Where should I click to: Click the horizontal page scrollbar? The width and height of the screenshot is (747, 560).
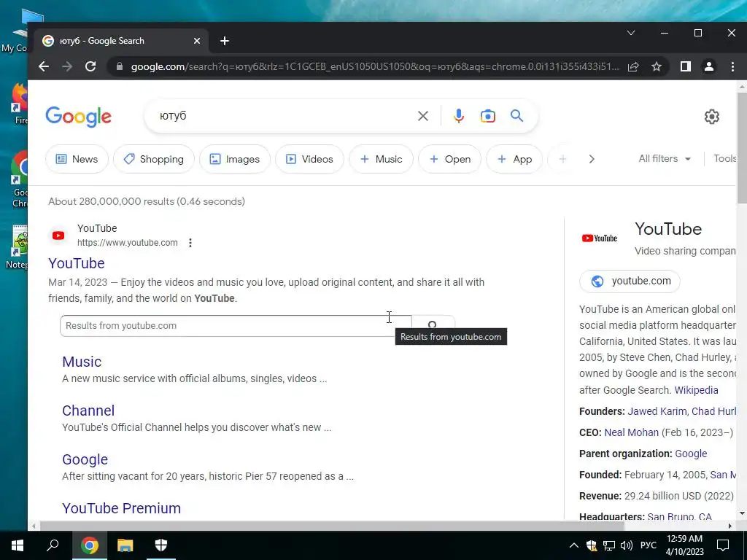[x=332, y=526]
